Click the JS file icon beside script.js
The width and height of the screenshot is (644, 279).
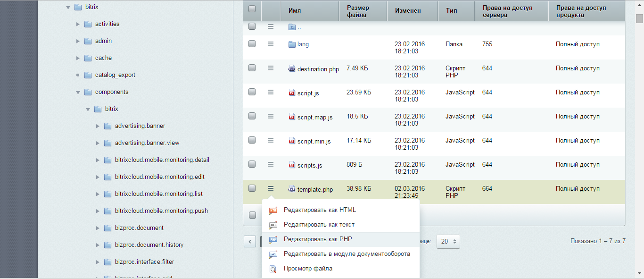coord(292,93)
